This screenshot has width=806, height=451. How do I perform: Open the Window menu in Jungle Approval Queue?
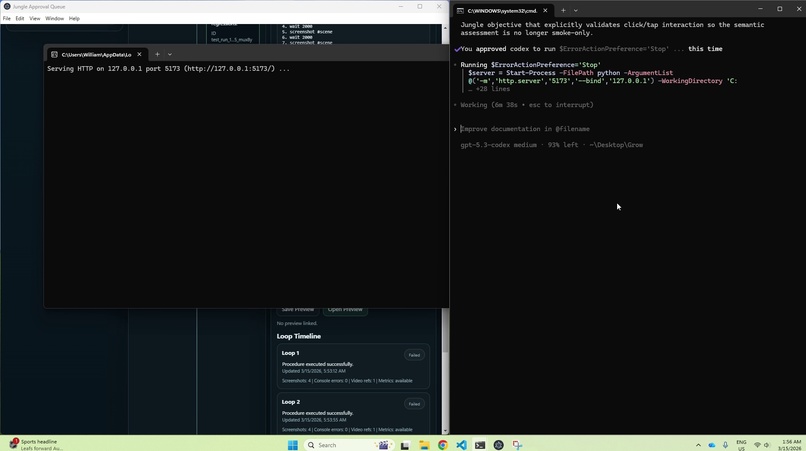tap(54, 19)
